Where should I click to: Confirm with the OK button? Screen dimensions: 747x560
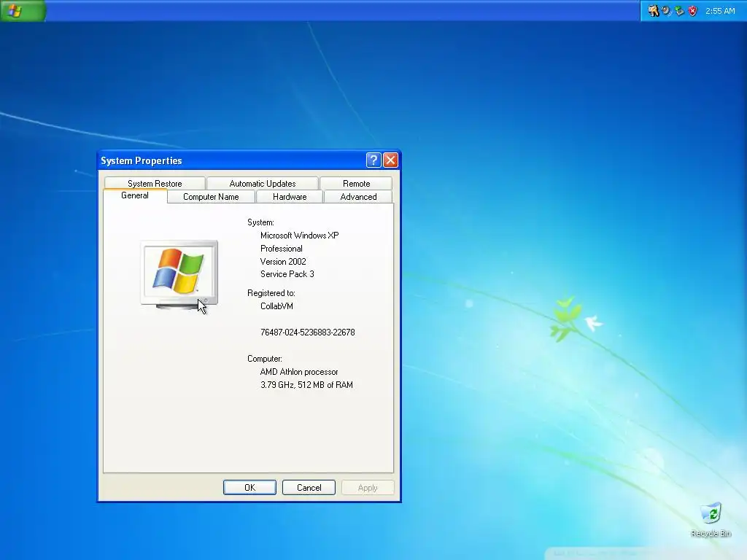coord(249,488)
